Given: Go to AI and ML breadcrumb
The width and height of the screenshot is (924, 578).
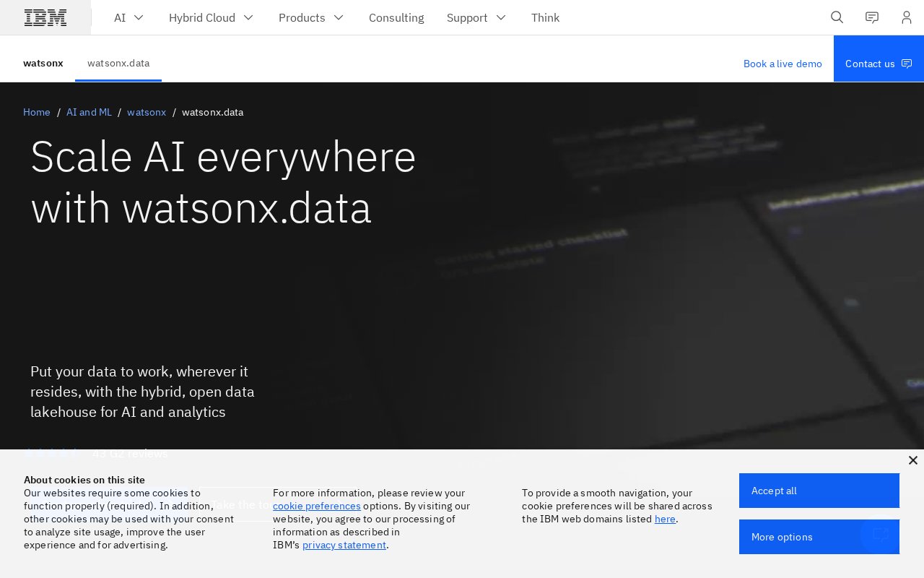Looking at the screenshot, I should click(x=89, y=112).
